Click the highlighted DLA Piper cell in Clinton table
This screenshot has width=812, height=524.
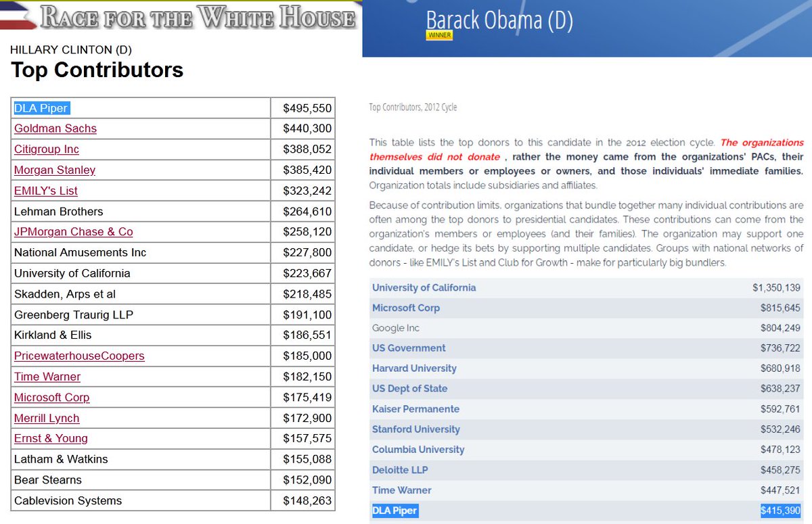pyautogui.click(x=42, y=108)
